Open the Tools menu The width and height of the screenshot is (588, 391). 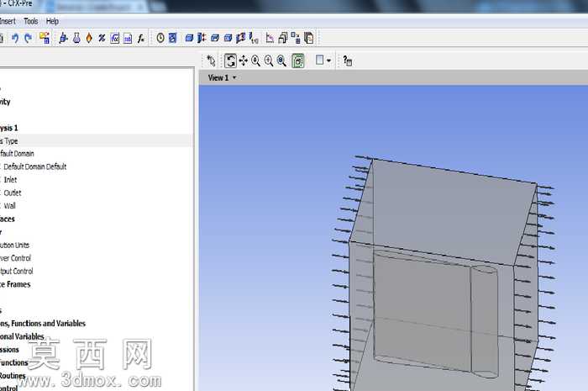point(31,21)
